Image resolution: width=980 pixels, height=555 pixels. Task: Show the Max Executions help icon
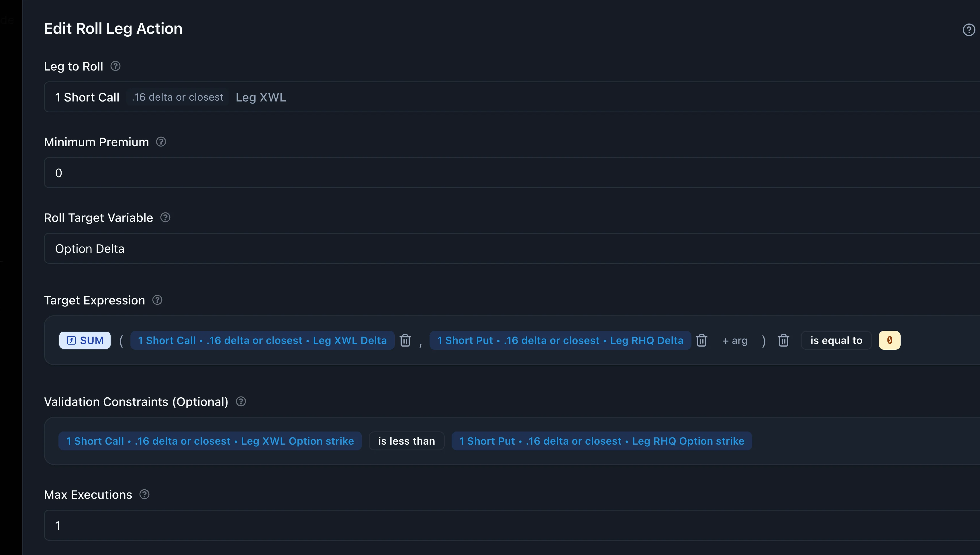tap(144, 495)
